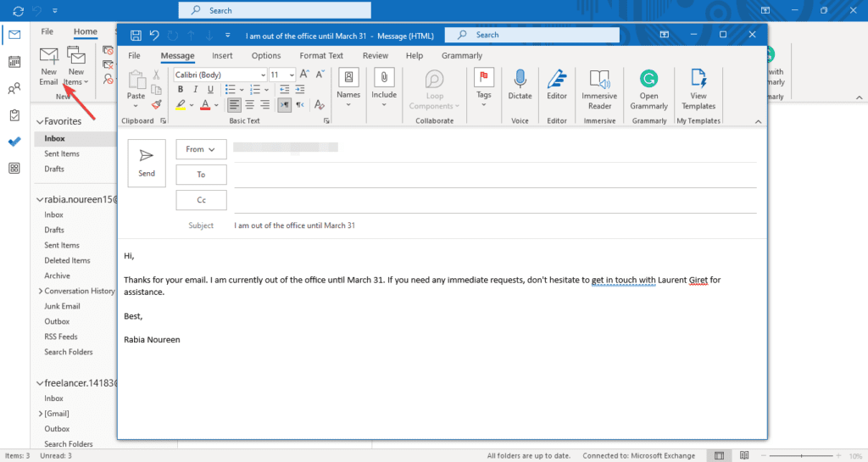Click the Dictate microphone icon
Image resolution: width=868 pixels, height=462 pixels.
click(x=520, y=86)
